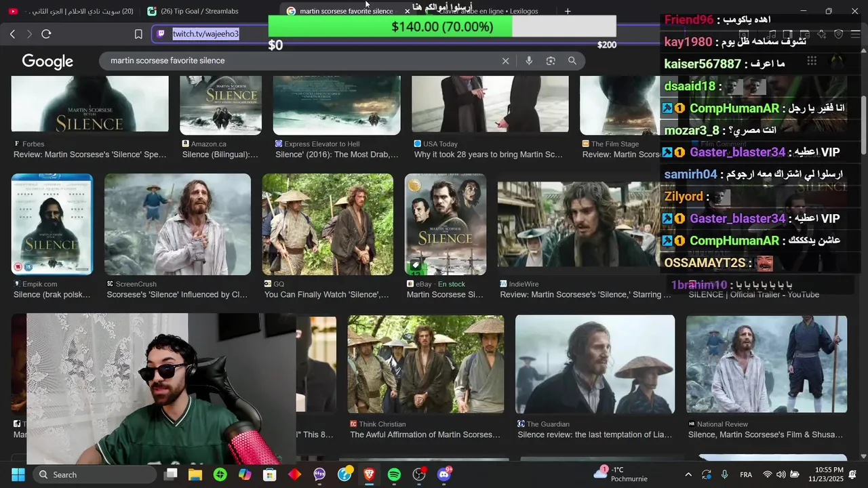Screen dimensions: 868x488
Task: Clear the Google search box with the X
Action: (505, 61)
